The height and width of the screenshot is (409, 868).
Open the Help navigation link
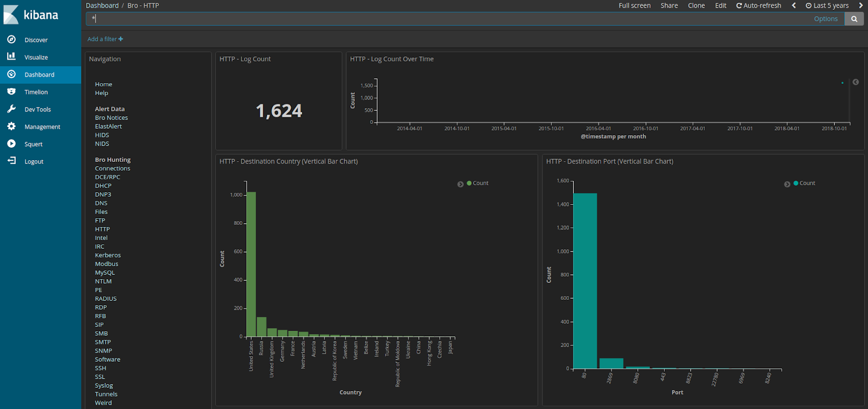101,93
